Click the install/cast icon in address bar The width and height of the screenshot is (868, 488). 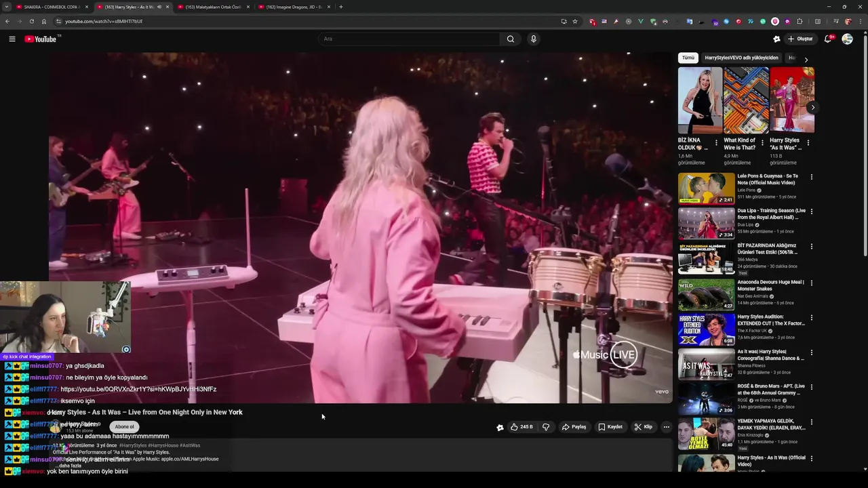(x=564, y=21)
